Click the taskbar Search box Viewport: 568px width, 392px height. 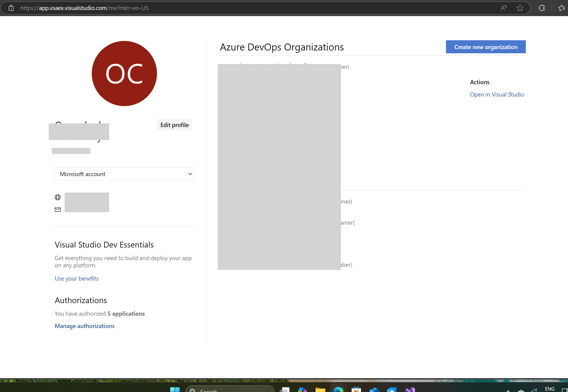[230, 389]
